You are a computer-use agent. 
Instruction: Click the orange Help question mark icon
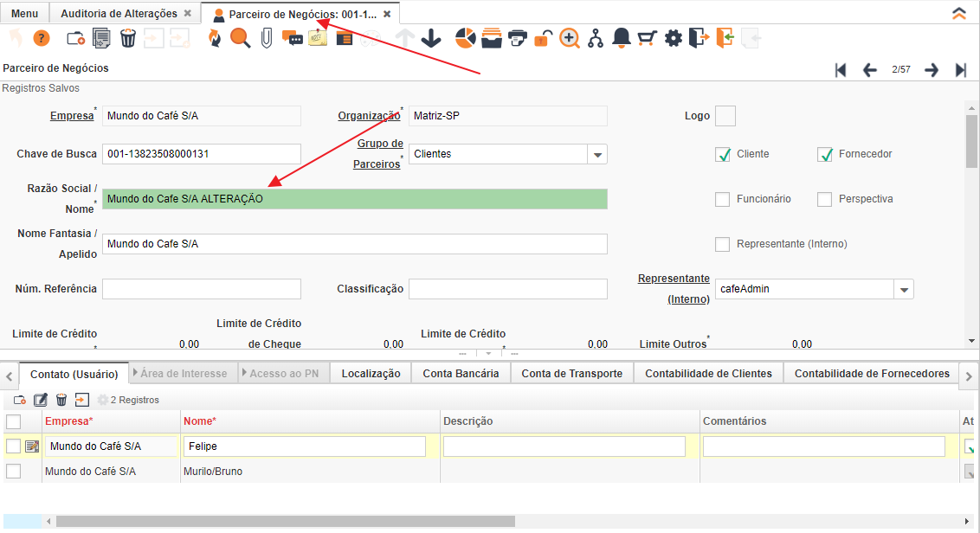pyautogui.click(x=42, y=38)
